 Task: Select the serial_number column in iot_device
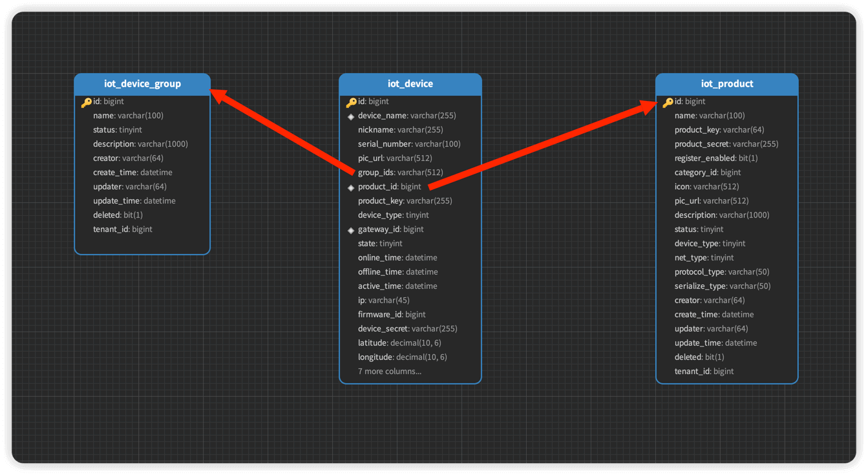pos(409,144)
